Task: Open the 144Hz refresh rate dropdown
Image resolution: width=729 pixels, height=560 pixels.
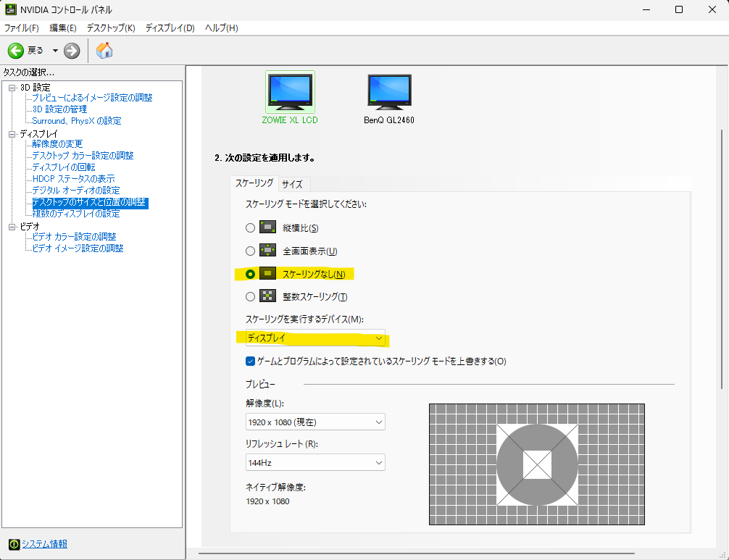Action: point(315,462)
